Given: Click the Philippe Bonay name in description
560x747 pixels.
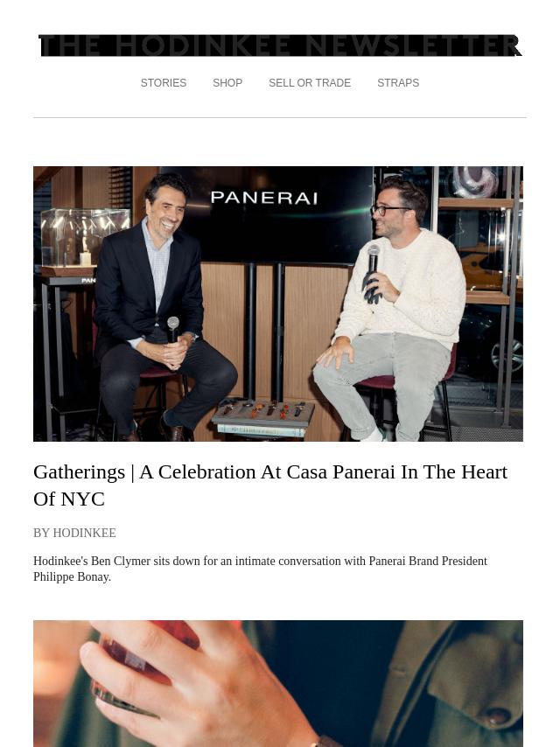Looking at the screenshot, I should pos(72,577).
